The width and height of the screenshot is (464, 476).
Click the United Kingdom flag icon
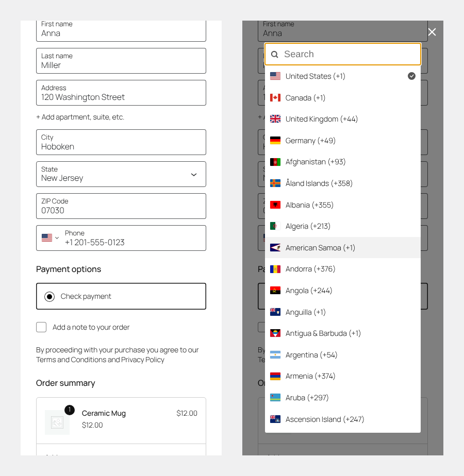(x=275, y=119)
